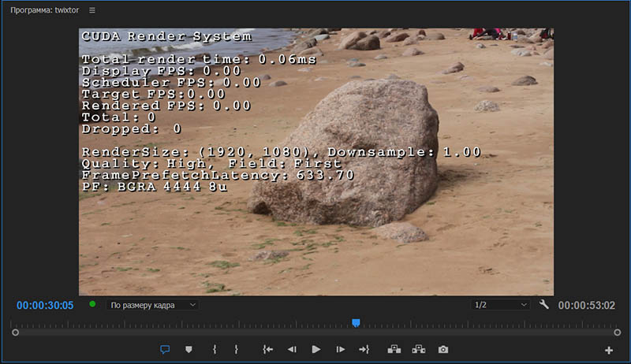Toggle the comment marker overlay button
This screenshot has width=631, height=364.
pos(165,350)
